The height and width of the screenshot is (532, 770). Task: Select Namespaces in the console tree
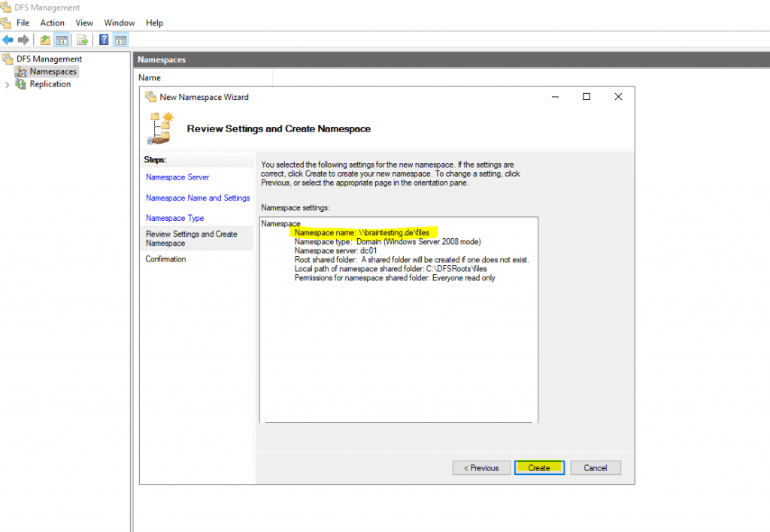coord(53,71)
